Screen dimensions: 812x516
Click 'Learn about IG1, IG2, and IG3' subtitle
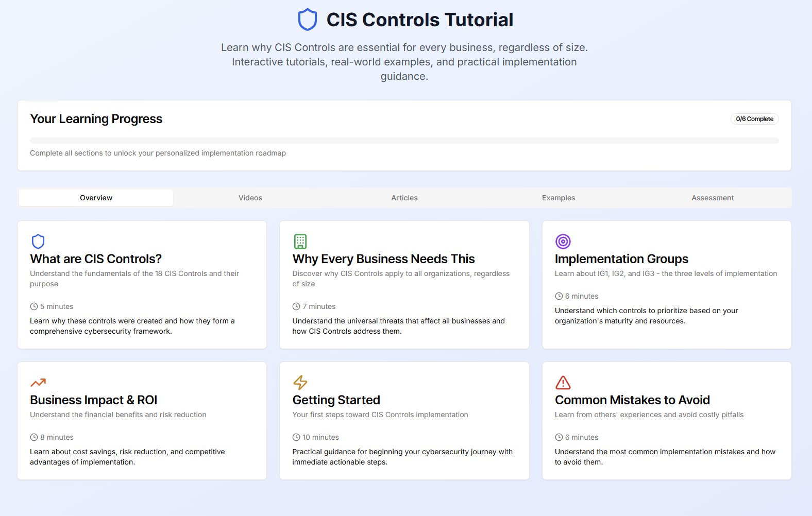point(666,273)
